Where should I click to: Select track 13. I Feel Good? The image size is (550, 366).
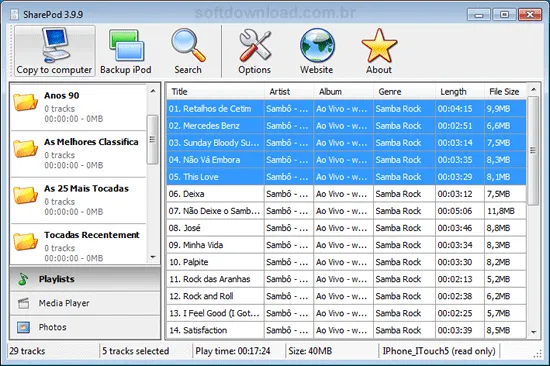pos(346,313)
